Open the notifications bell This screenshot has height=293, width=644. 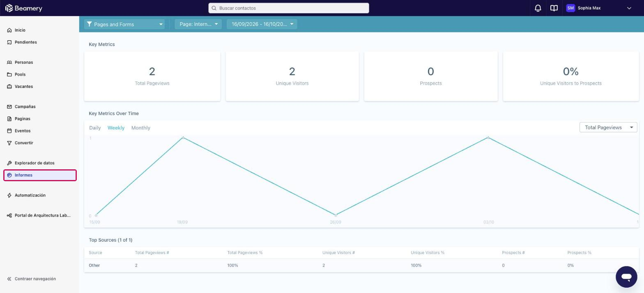point(538,8)
